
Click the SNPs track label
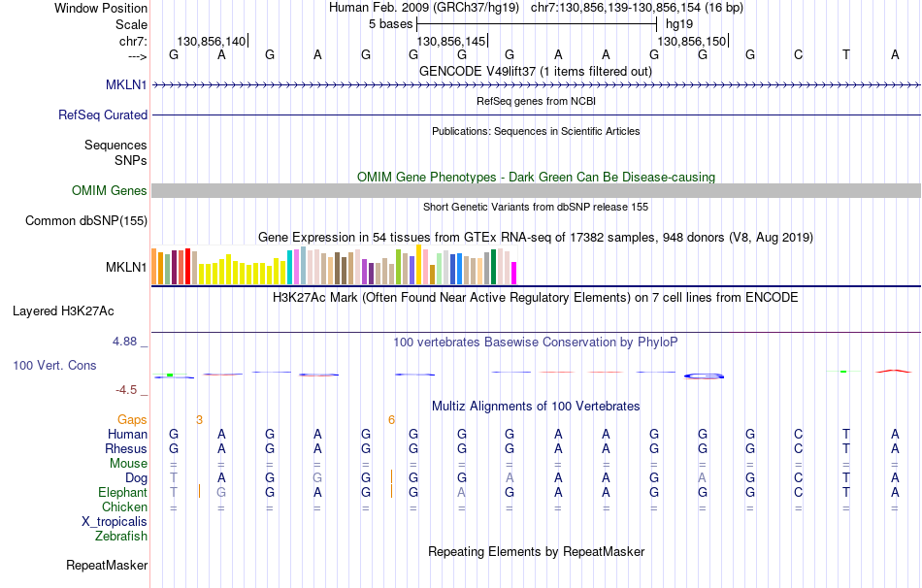click(x=131, y=160)
